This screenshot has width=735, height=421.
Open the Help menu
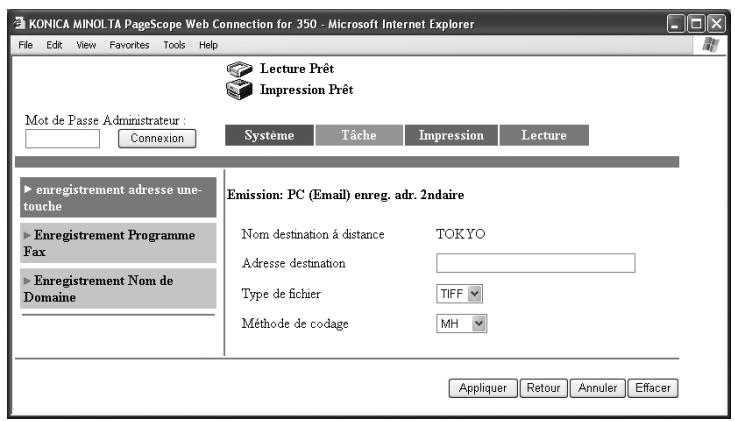[208, 45]
